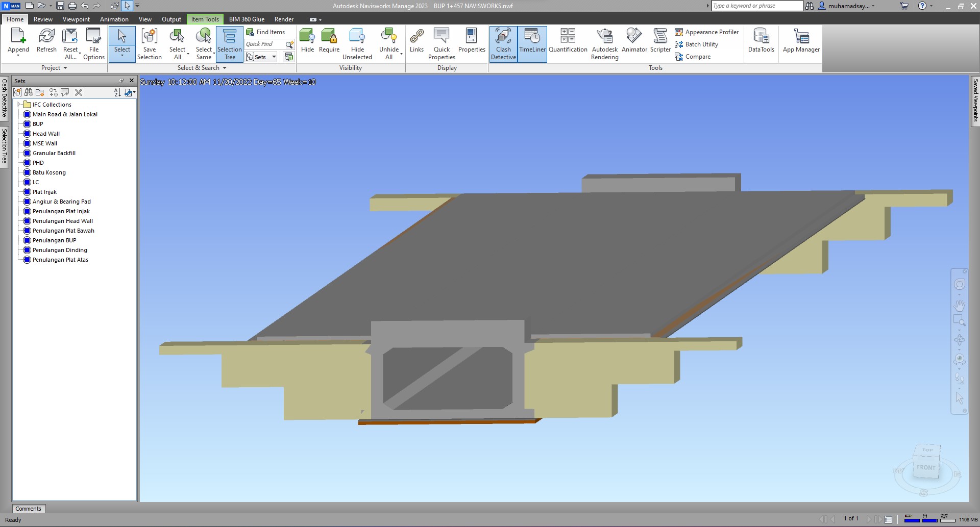Click the Print icon in quick access toolbar
This screenshot has width=980, height=527.
pos(72,6)
